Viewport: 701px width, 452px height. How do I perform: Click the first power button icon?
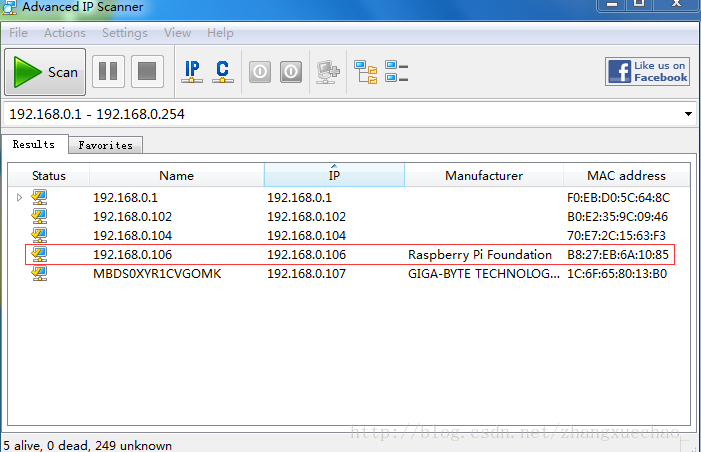click(260, 72)
